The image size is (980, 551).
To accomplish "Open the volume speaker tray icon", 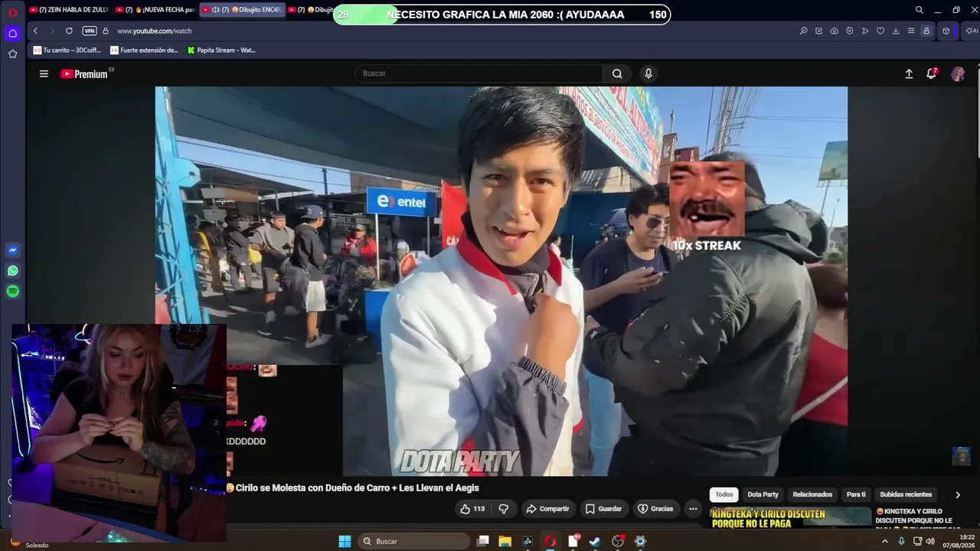I will pos(930,541).
